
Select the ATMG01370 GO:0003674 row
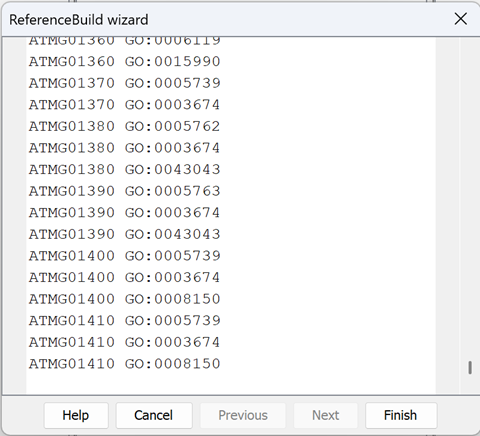coord(124,105)
